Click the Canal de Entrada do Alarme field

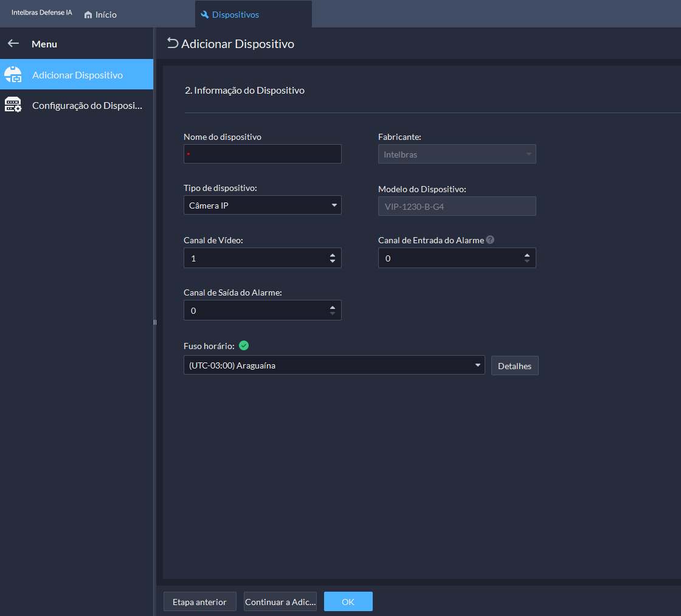coord(457,258)
